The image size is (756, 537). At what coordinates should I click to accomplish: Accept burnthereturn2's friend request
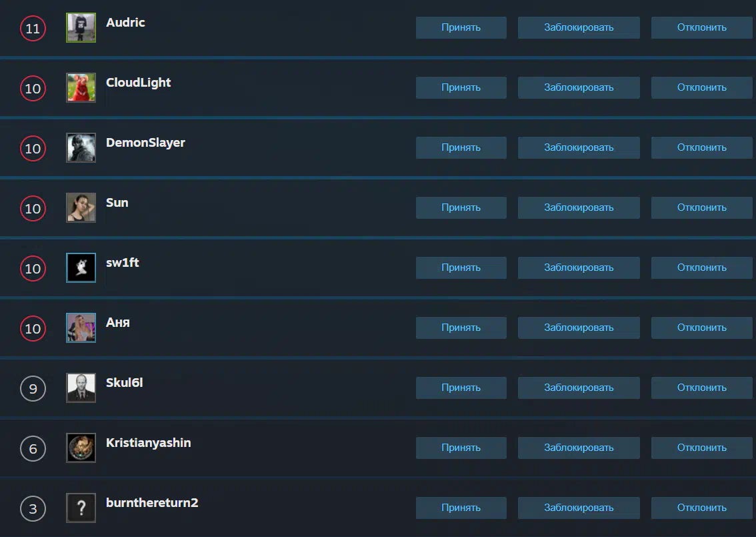pos(461,508)
